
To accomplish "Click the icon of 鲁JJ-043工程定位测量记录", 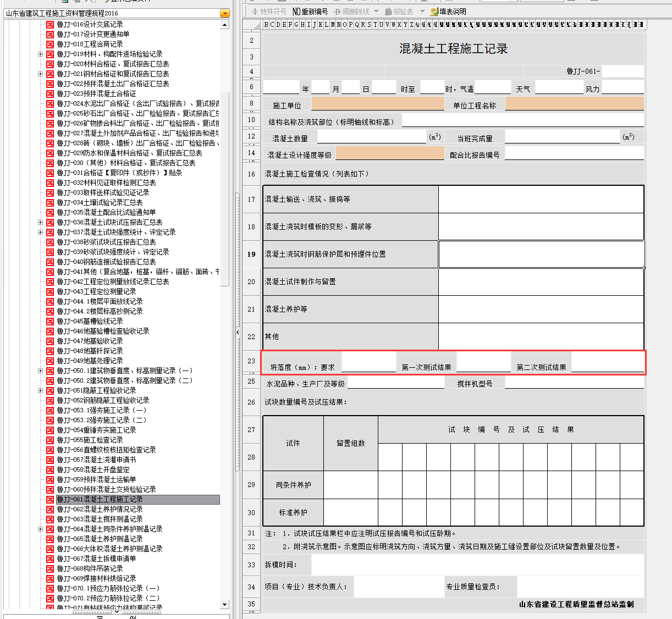I will [50, 291].
